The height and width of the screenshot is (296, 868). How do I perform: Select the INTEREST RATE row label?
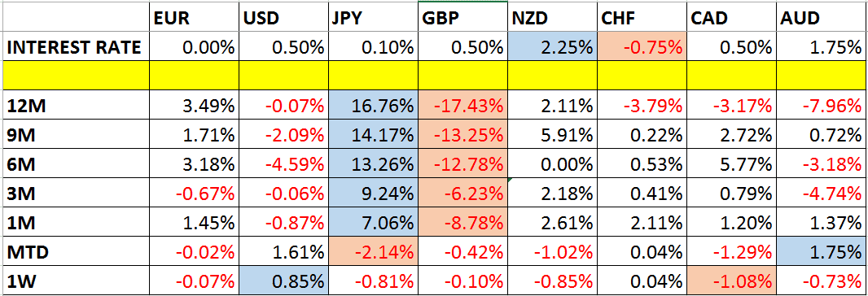point(75,48)
